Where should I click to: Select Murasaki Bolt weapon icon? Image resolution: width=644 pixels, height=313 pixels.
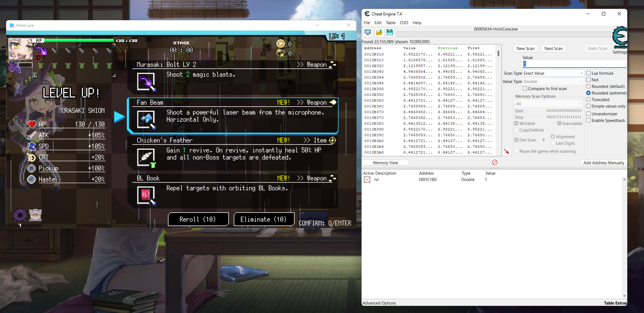[146, 82]
